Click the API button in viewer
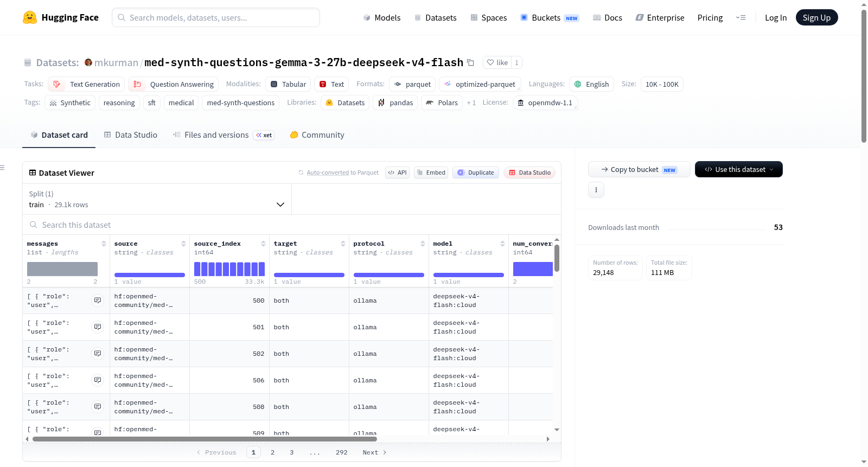This screenshot has width=868, height=467. pyautogui.click(x=397, y=172)
